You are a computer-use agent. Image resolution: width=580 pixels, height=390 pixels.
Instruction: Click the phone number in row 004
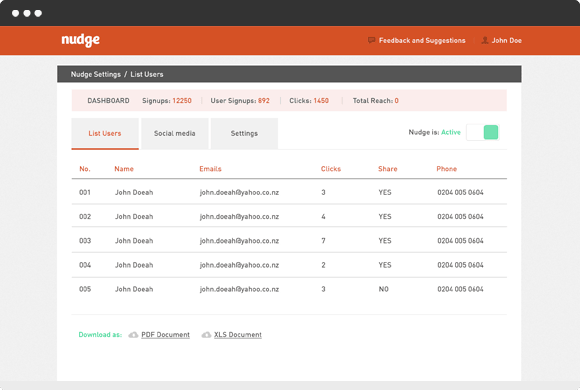460,265
